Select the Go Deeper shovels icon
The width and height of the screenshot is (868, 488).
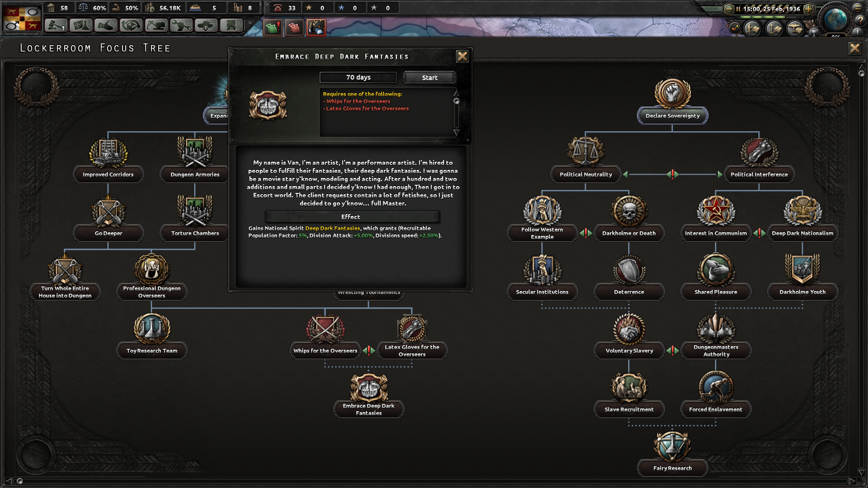pyautogui.click(x=108, y=211)
